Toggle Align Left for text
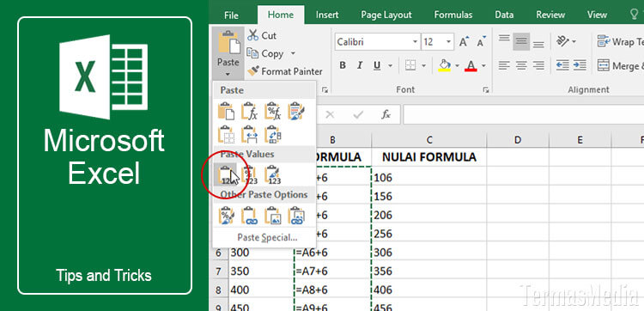The width and height of the screenshot is (644, 311). [x=504, y=65]
